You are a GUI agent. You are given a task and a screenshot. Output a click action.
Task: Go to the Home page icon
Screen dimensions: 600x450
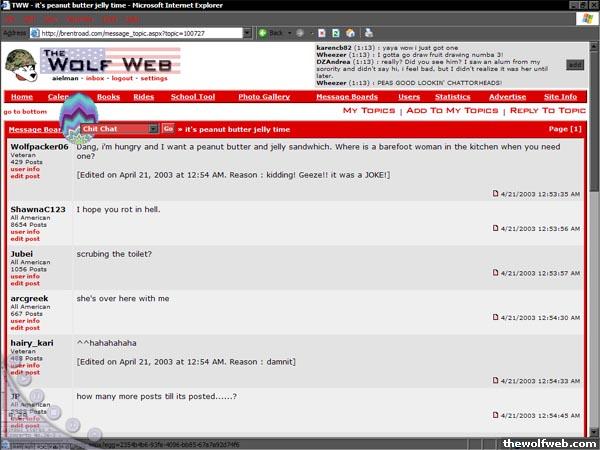click(x=351, y=33)
